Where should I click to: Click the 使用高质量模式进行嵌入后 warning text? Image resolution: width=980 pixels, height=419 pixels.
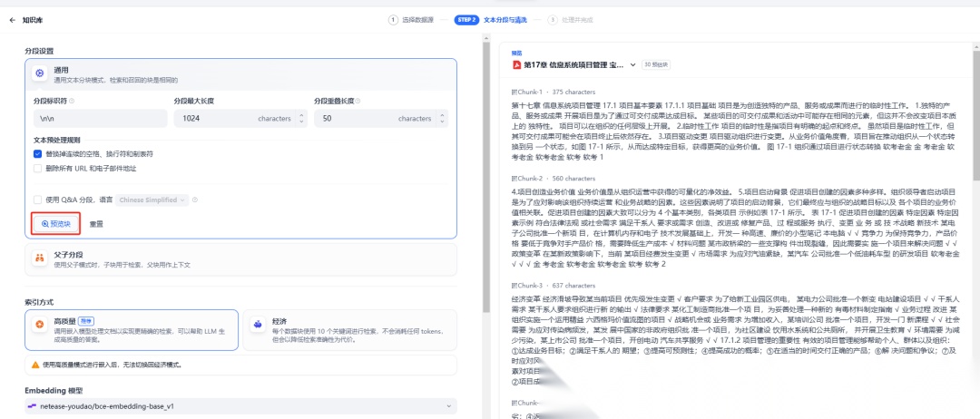pyautogui.click(x=112, y=364)
